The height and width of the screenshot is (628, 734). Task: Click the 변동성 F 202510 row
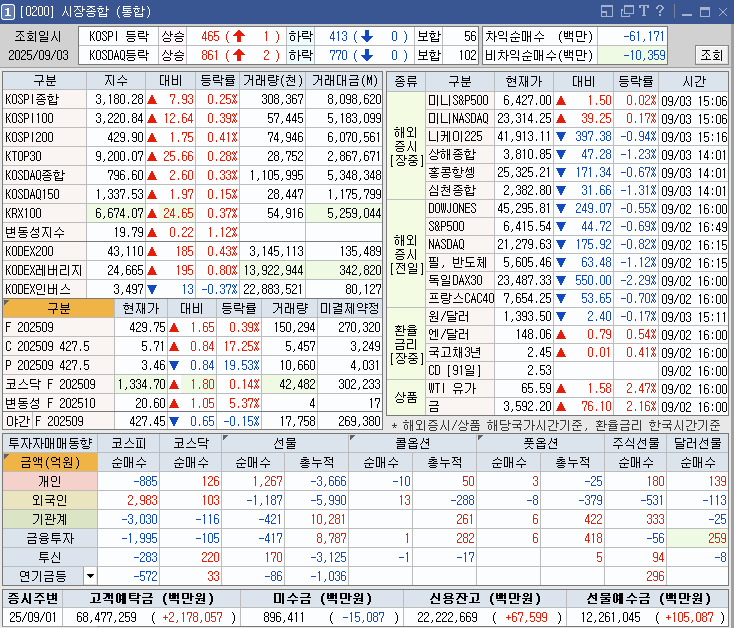click(x=192, y=403)
